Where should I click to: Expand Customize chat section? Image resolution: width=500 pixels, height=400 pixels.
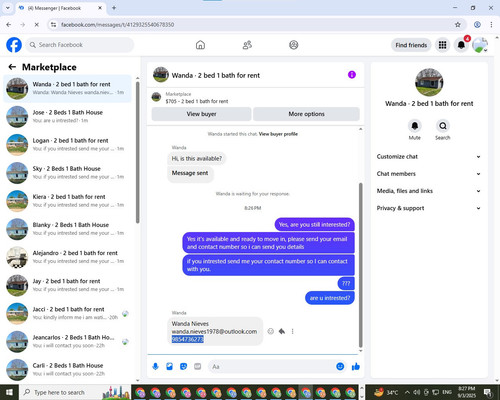tap(429, 157)
